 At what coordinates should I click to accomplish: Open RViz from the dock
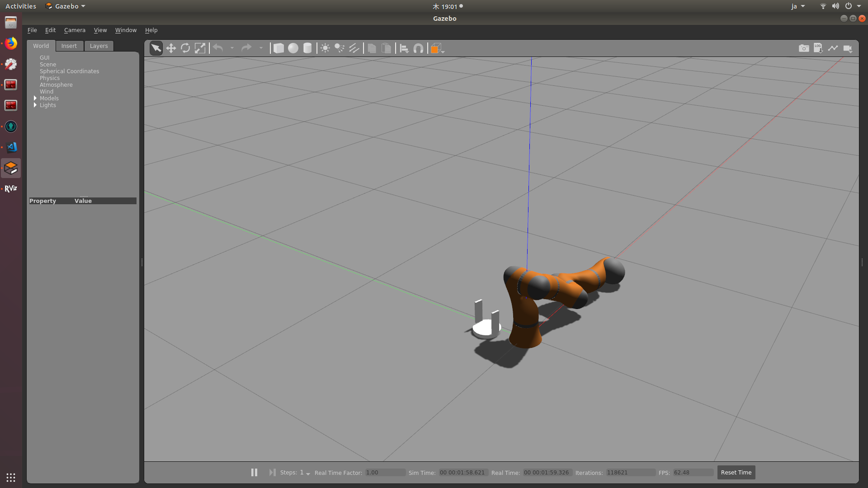pyautogui.click(x=11, y=188)
